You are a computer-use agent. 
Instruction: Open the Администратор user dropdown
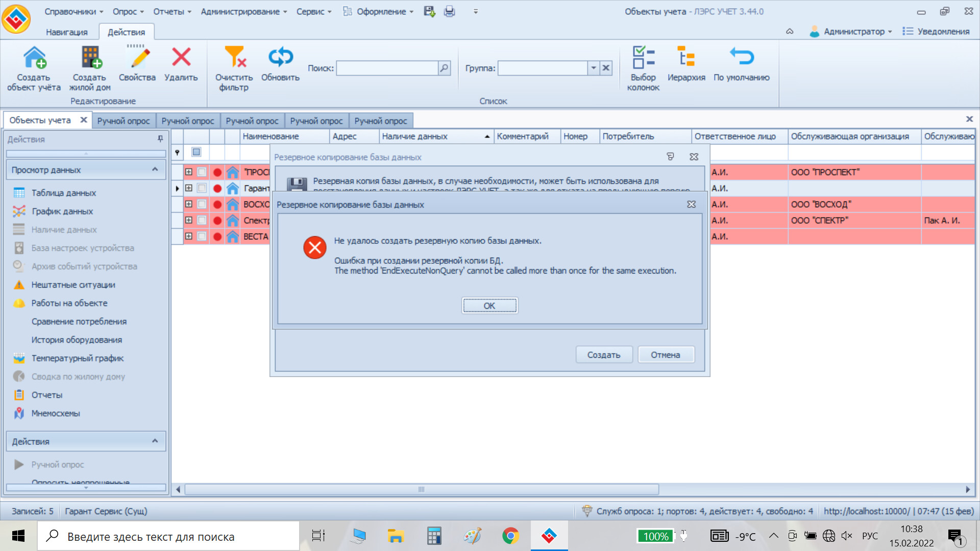click(850, 31)
